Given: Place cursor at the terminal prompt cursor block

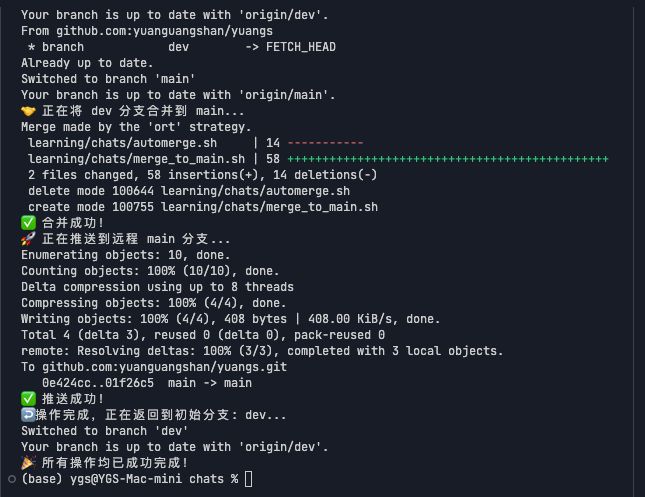Looking at the screenshot, I should (249, 479).
